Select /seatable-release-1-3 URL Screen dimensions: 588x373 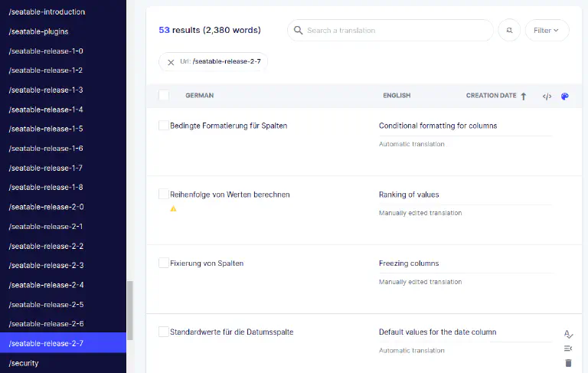tap(46, 90)
